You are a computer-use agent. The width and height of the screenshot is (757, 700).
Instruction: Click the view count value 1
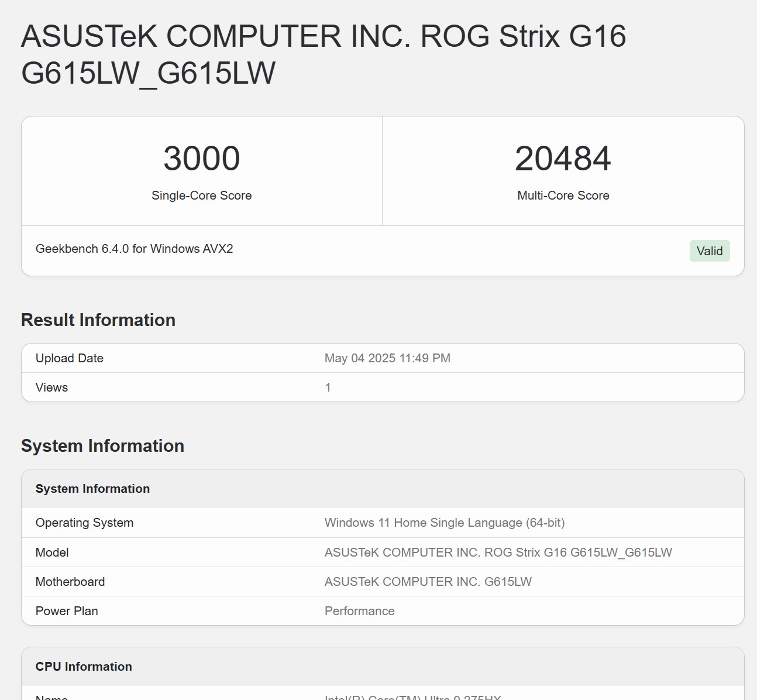(x=328, y=387)
